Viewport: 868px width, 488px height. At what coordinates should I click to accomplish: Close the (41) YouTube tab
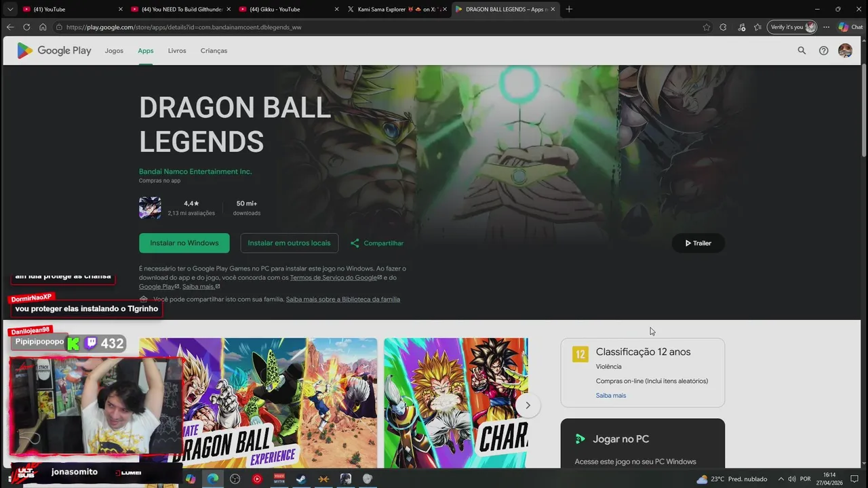(121, 9)
